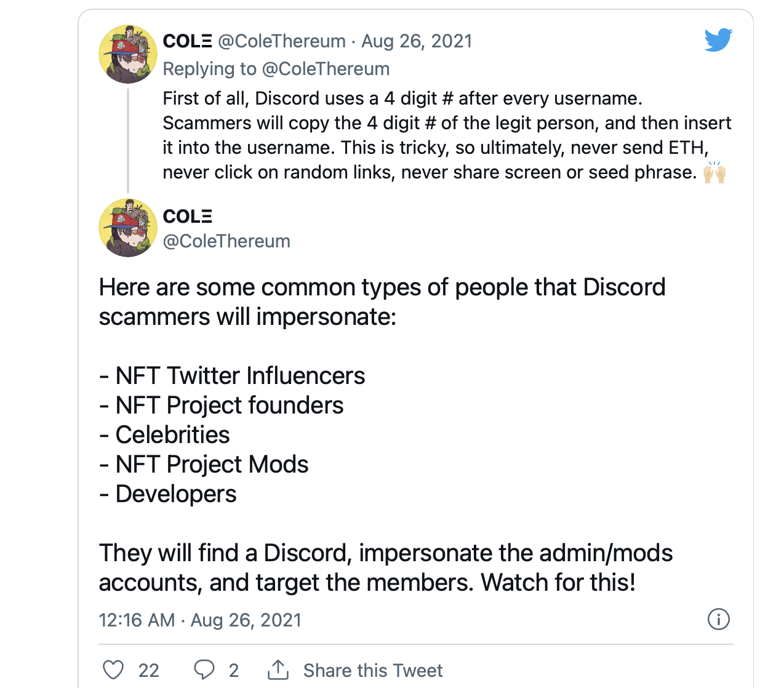Click the Share this Tweet link
This screenshot has height=688, width=784.
(373, 670)
